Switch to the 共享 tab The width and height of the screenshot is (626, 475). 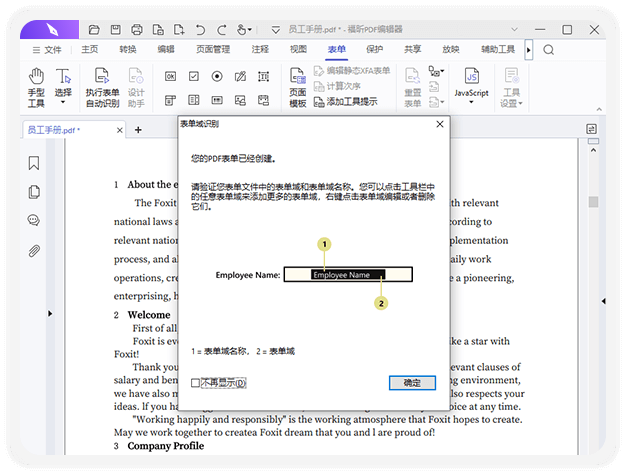coord(413,49)
